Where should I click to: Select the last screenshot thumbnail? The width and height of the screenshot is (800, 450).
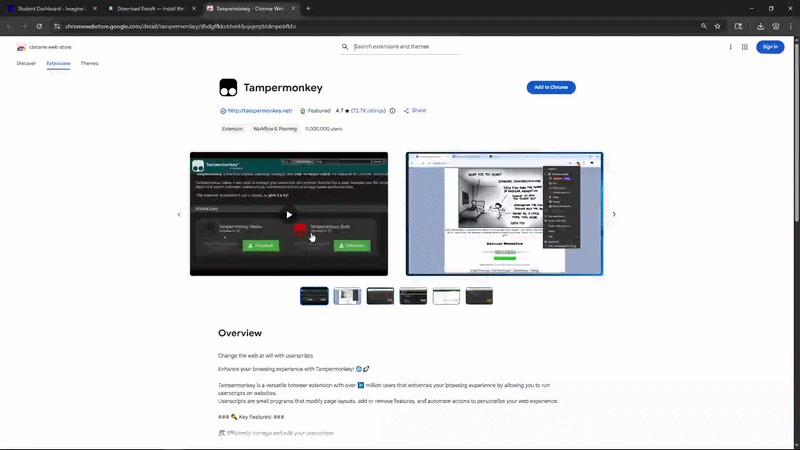pos(479,296)
